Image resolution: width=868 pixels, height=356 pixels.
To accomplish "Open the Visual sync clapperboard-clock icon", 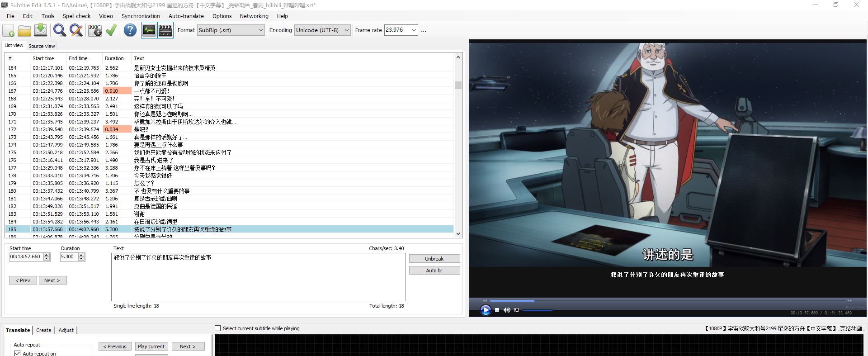I will click(x=95, y=30).
